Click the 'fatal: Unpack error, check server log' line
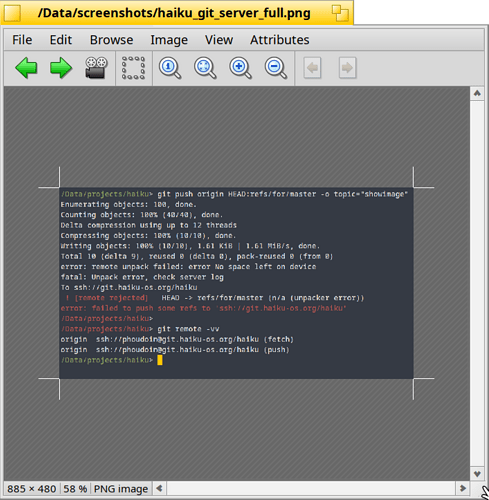Viewport: 489px width, 500px height. pos(142,277)
